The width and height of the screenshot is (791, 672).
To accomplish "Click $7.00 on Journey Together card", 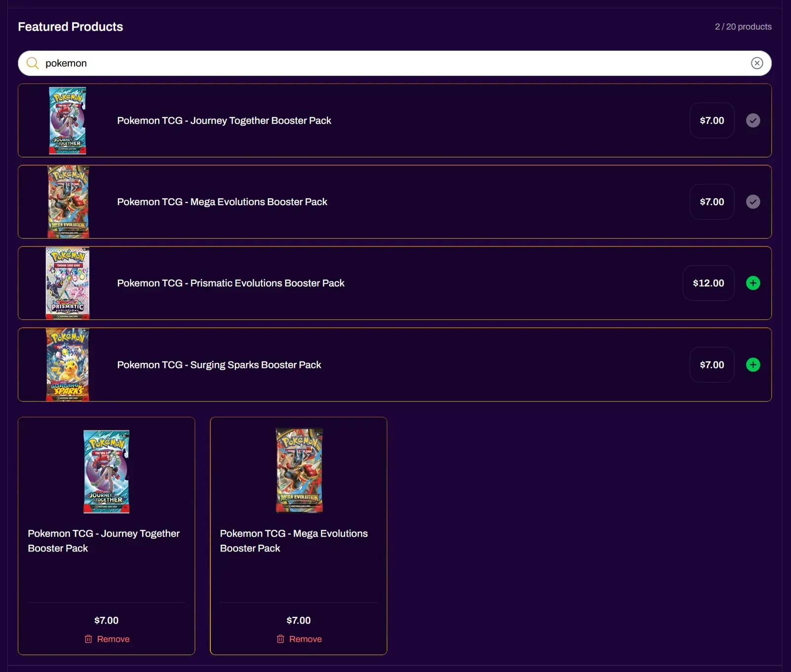I will tap(106, 620).
